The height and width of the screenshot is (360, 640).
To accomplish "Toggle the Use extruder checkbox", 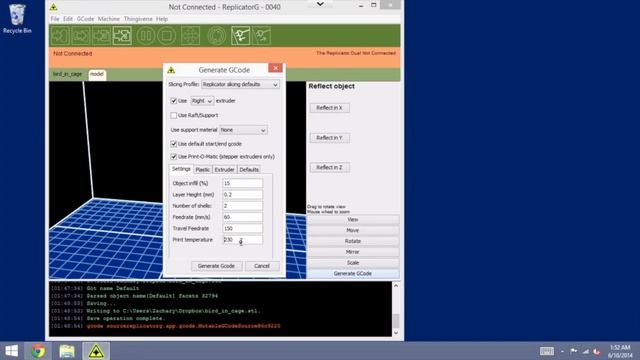I will pos(173,100).
